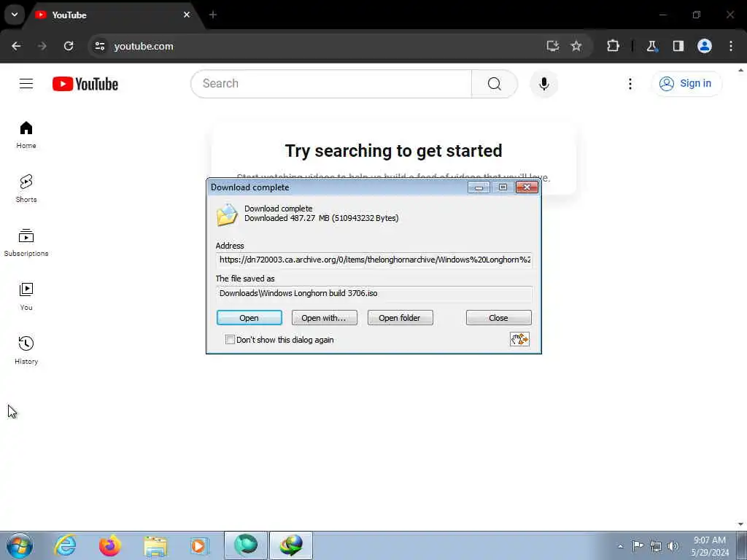
Task: Bookmark this page with the star icon
Action: click(x=576, y=46)
